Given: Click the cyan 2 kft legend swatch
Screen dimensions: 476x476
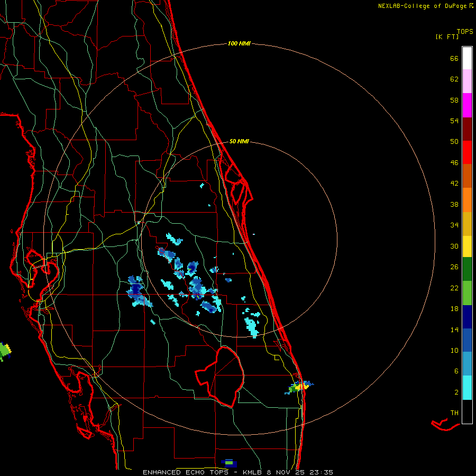Looking at the screenshot, I should (x=467, y=388).
